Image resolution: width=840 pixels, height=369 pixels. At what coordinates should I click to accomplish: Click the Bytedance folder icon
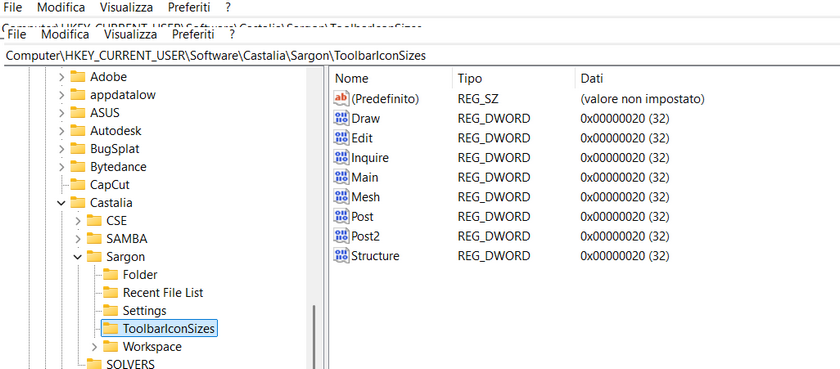[78, 167]
